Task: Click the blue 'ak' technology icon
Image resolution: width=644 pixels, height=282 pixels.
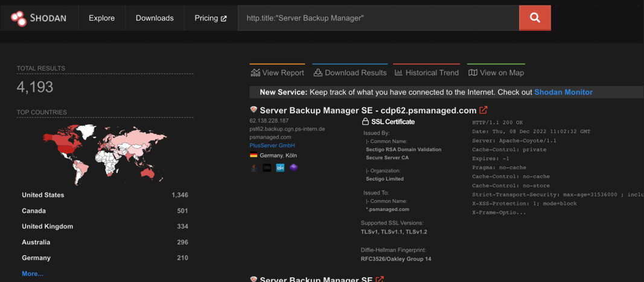Action: coord(280,168)
